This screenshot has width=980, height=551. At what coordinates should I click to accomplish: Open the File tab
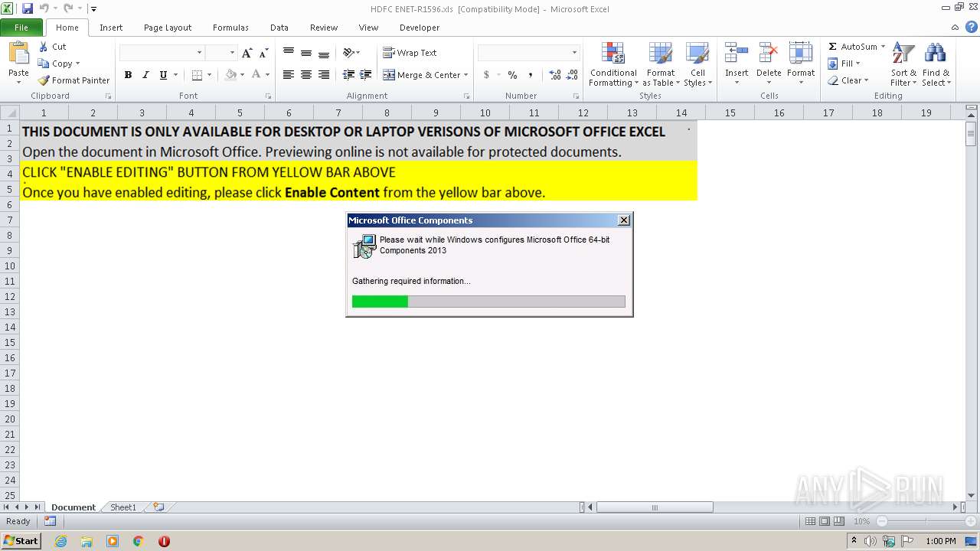pos(21,28)
